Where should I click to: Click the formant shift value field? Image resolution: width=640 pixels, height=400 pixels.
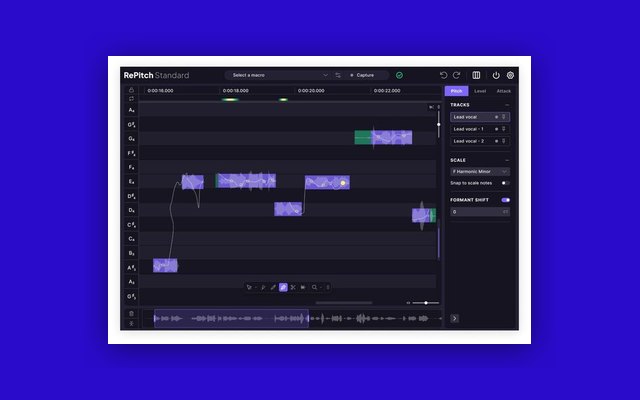coord(480,212)
